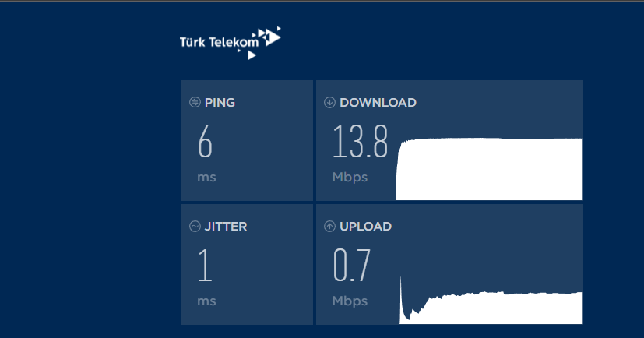
Task: Select the DOWNLOAD label text
Action: (x=378, y=103)
